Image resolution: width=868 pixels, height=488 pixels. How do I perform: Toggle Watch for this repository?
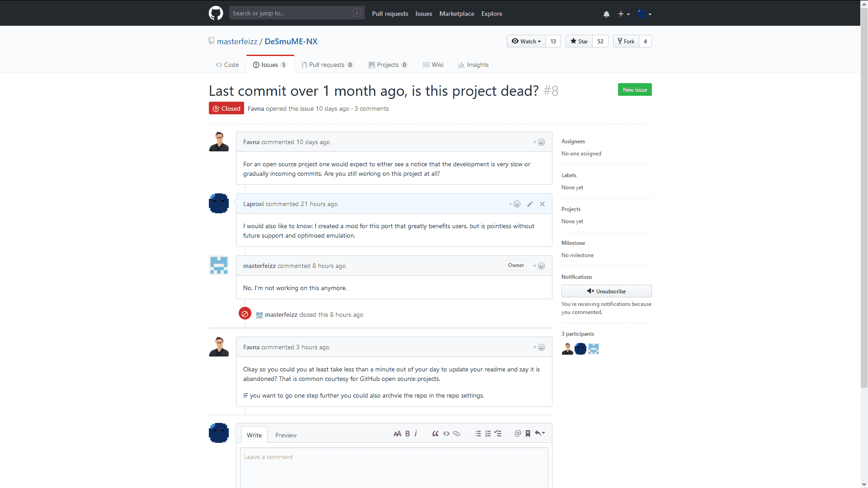click(x=526, y=41)
